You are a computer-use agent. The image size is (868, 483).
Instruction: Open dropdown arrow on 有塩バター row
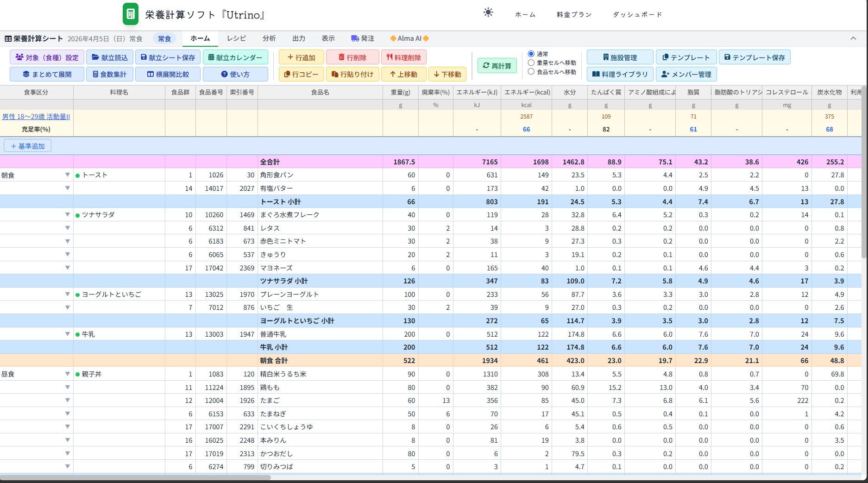68,188
